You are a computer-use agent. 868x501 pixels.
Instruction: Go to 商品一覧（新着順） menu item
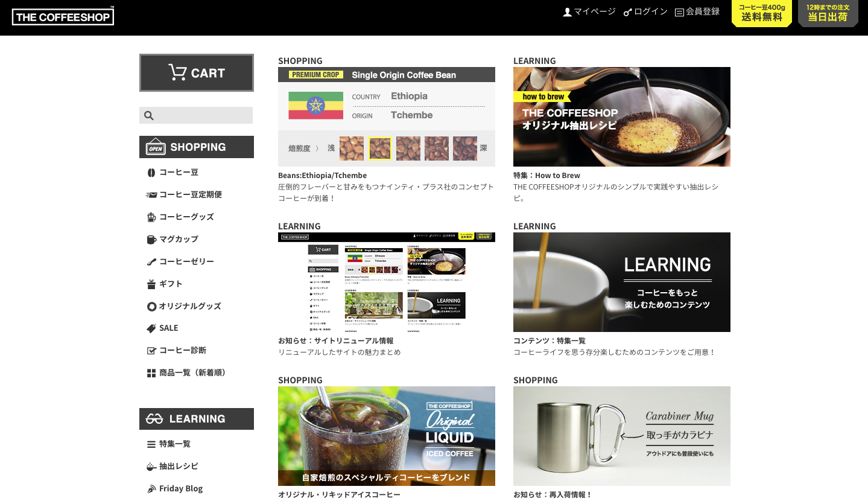click(x=194, y=372)
